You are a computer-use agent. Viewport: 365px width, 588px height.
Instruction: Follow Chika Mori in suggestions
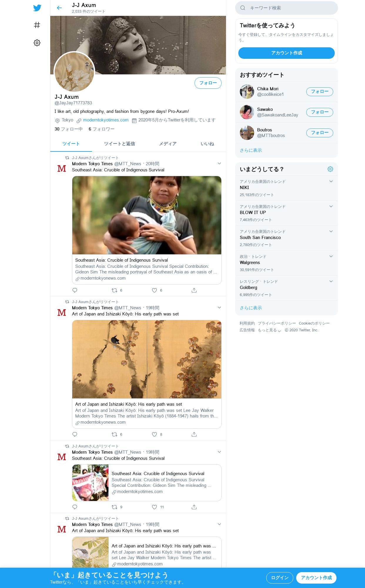pos(320,92)
